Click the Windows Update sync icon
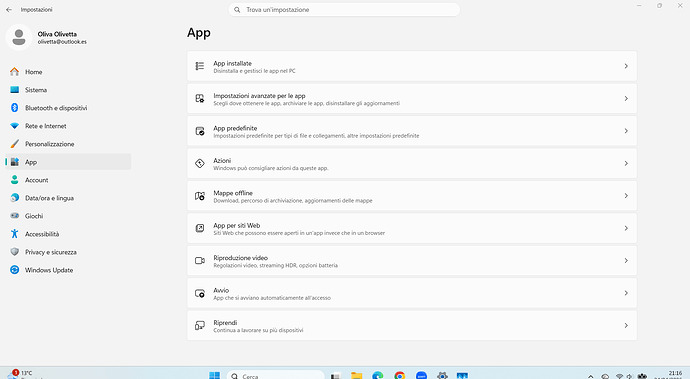The image size is (690, 379). pos(15,270)
